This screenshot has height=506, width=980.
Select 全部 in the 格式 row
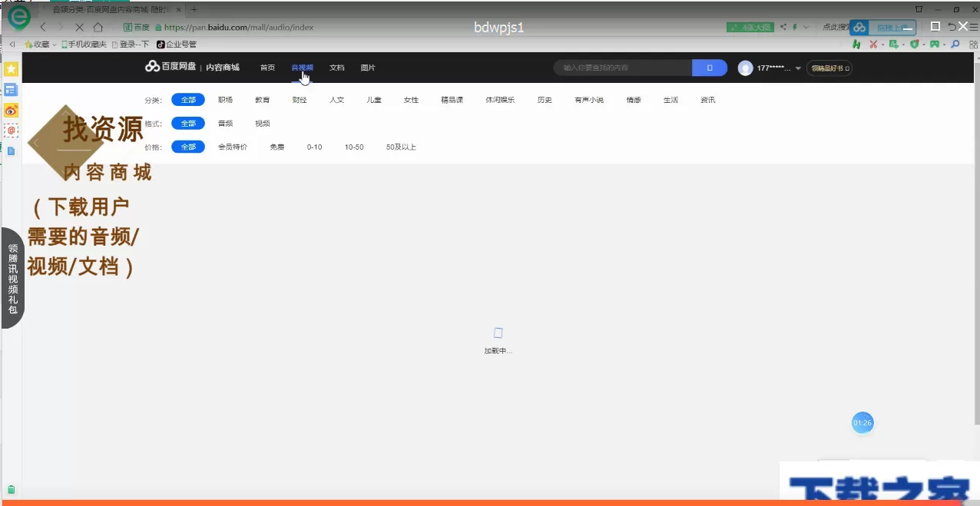[x=188, y=123]
